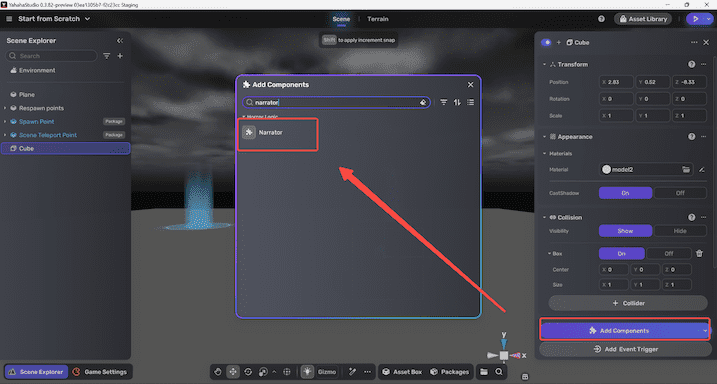The height and width of the screenshot is (384, 717).
Task: Turn Box collider On
Action: (x=621, y=253)
